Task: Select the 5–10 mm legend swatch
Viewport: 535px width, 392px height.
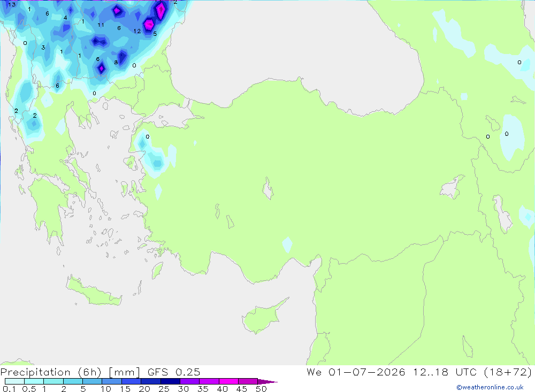Action: pos(92,381)
